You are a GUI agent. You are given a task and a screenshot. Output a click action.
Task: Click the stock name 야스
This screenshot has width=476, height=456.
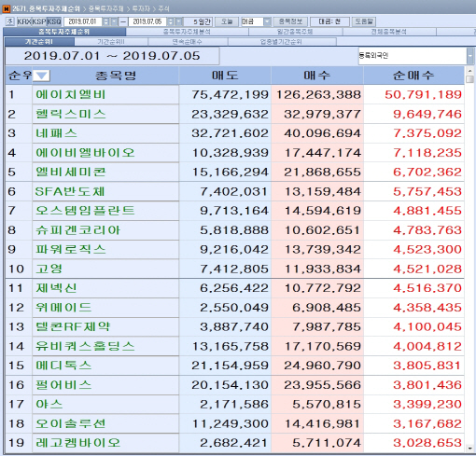[49, 404]
